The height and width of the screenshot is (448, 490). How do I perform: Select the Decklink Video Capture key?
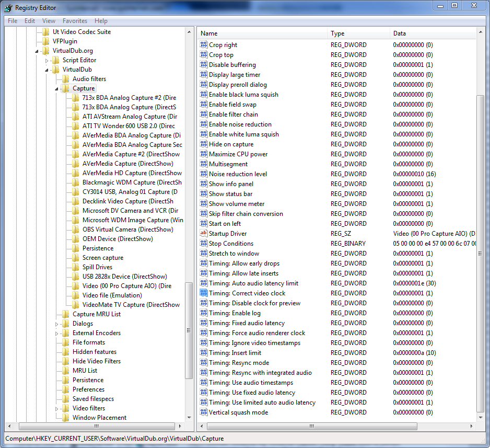[128, 201]
